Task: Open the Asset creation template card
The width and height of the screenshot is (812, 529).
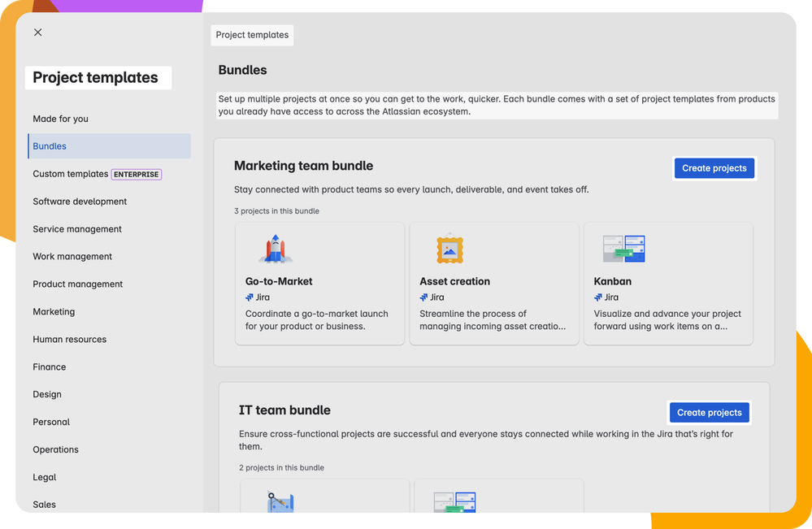Action: tap(494, 284)
